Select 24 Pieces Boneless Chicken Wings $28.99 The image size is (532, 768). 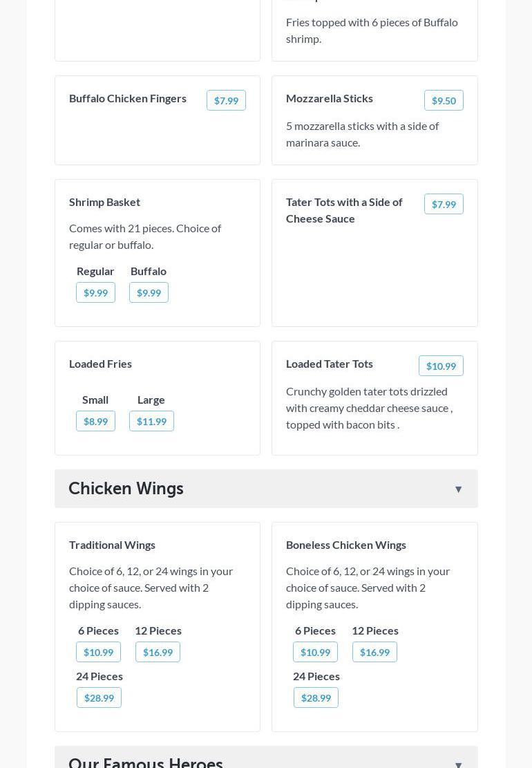click(316, 697)
